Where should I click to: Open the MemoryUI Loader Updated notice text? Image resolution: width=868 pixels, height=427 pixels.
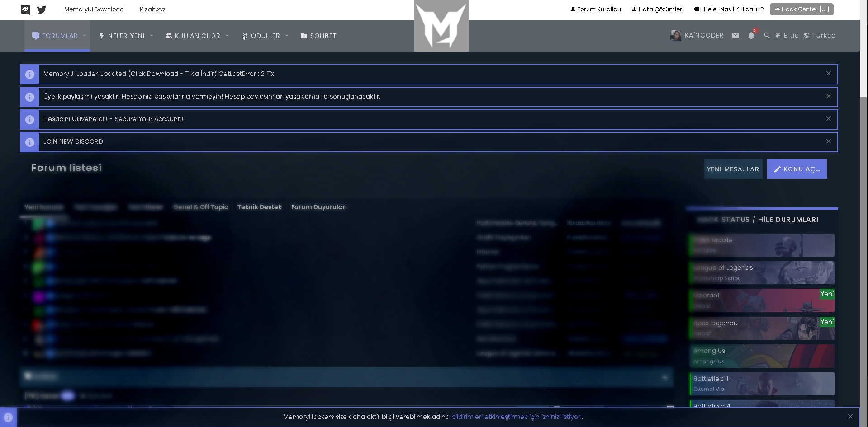click(159, 74)
